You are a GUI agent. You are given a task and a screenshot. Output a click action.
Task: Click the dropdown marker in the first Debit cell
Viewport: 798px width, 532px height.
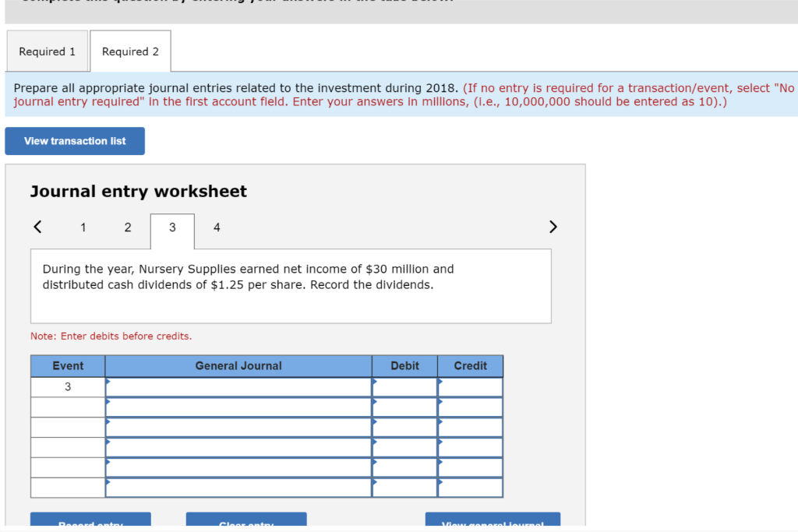click(x=376, y=382)
